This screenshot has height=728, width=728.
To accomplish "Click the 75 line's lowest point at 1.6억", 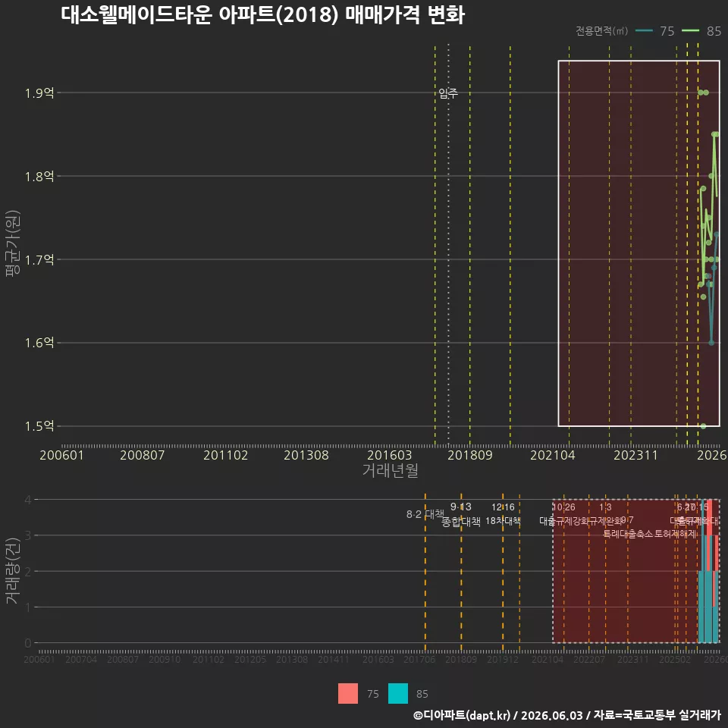I will (711, 343).
